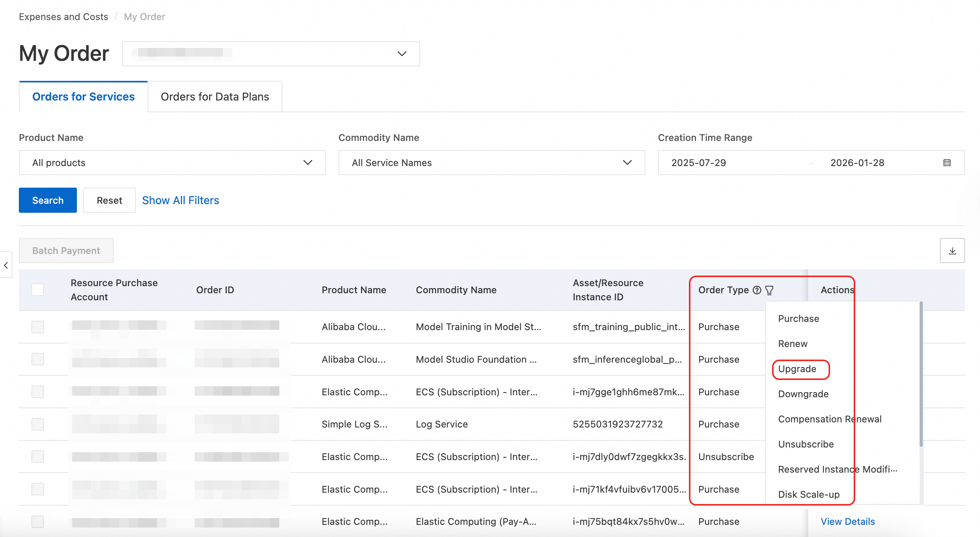Switch to Orders for Services tab
The image size is (980, 537).
pos(83,97)
